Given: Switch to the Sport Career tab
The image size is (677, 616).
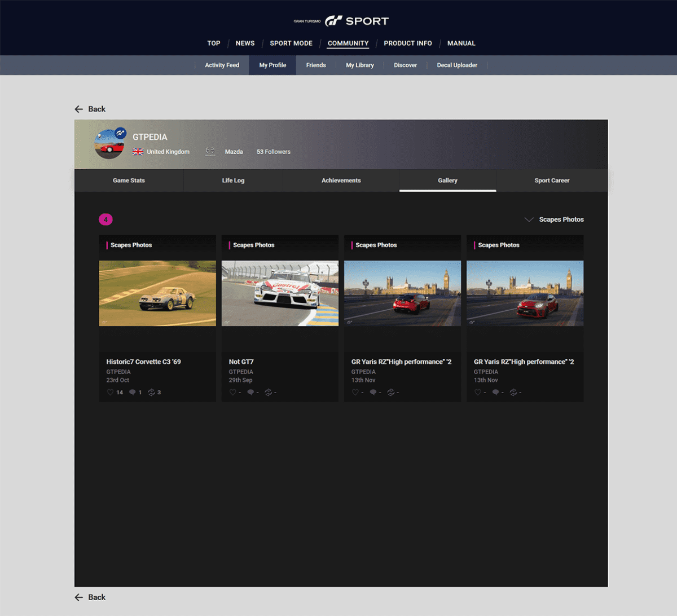Looking at the screenshot, I should 552,181.
